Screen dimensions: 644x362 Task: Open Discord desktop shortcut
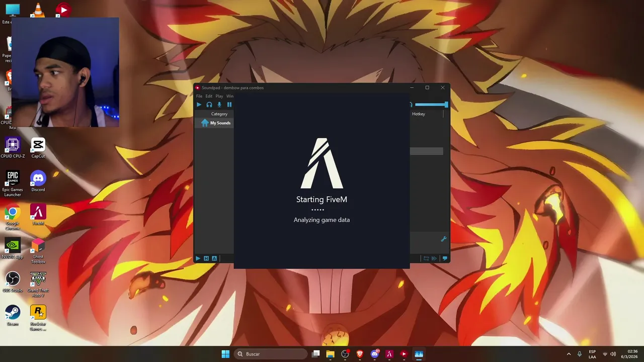click(x=38, y=182)
